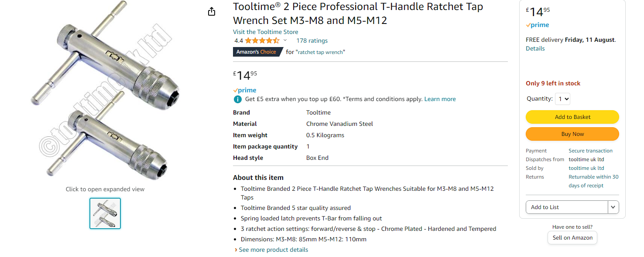Click the Prime logo in the buy box
This screenshot has height=257, width=644.
[x=538, y=25]
